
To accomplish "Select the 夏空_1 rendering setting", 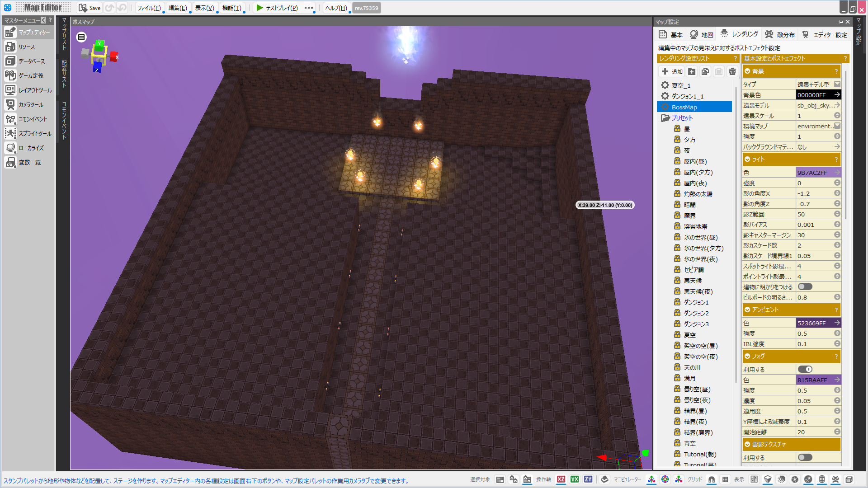I will 694,85.
